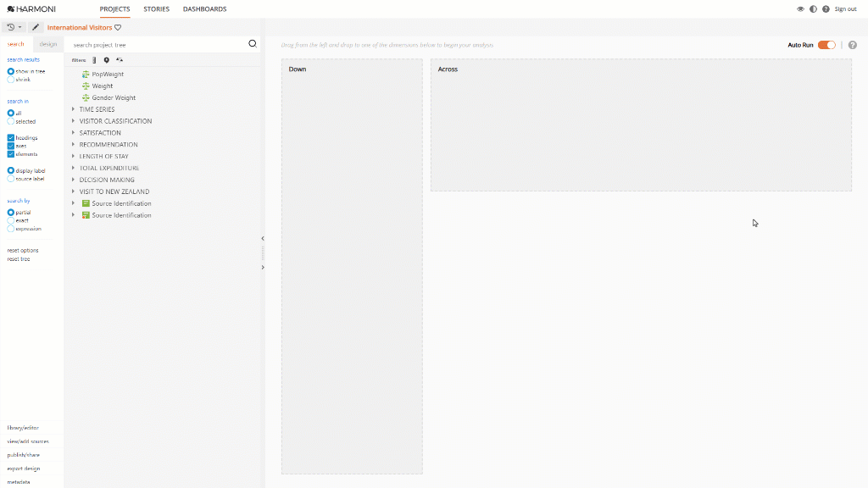Expand the TOTAL EXPENDITURE node
Screen dimensions: 868x488
click(x=73, y=168)
